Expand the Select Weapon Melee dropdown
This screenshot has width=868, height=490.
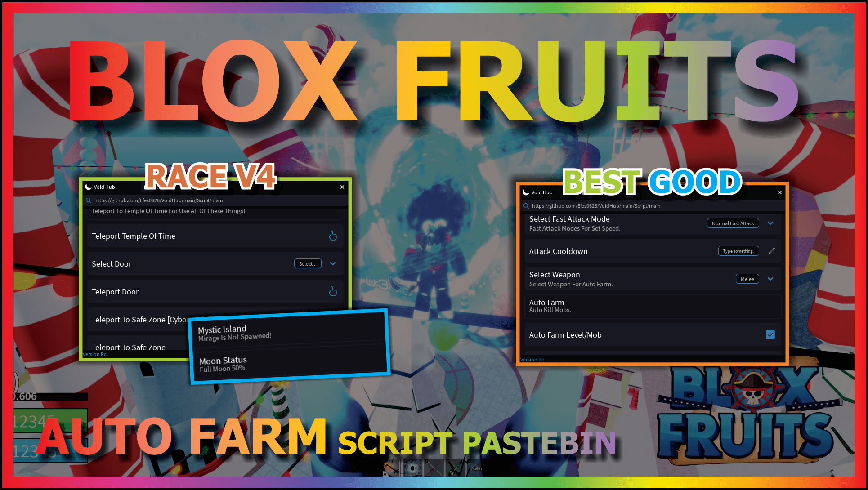coord(769,278)
